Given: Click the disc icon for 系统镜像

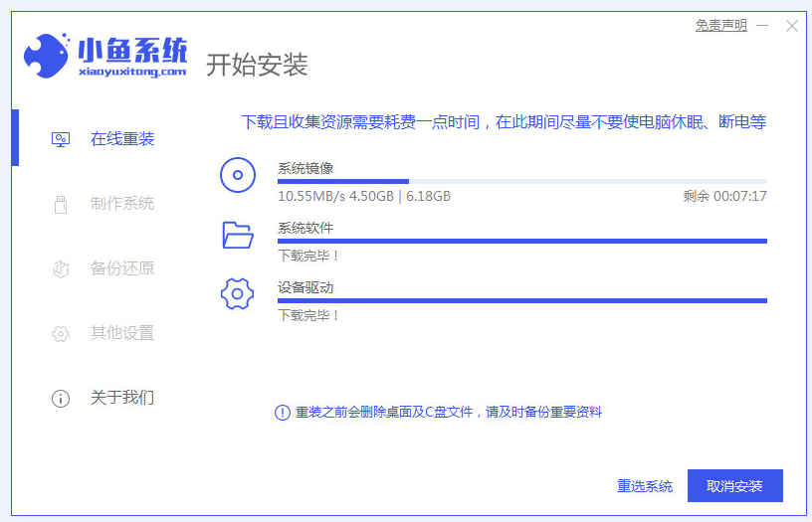Looking at the screenshot, I should pos(237,177).
